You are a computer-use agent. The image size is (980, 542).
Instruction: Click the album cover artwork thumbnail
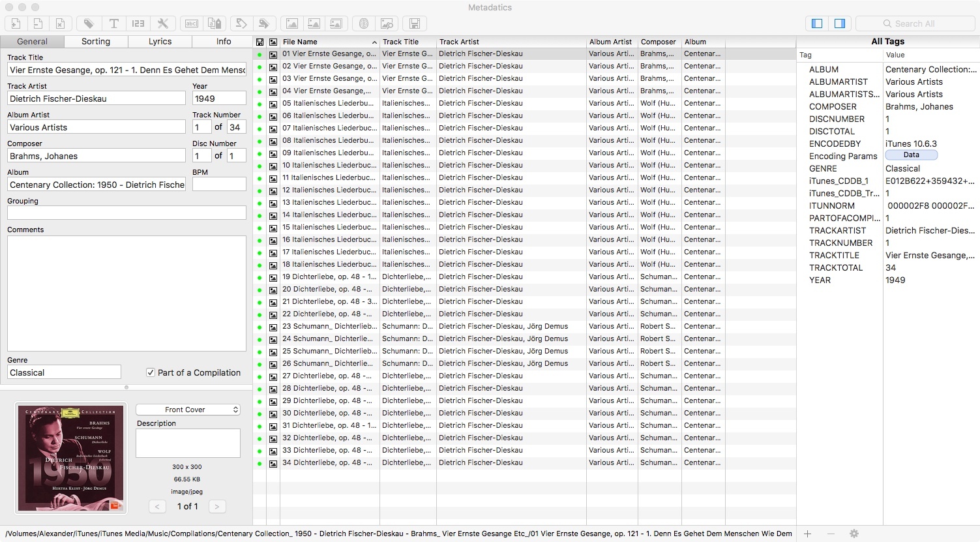pos(70,459)
